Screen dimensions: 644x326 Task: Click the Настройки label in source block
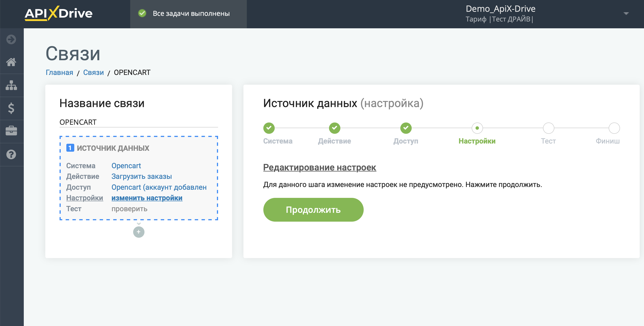84,198
